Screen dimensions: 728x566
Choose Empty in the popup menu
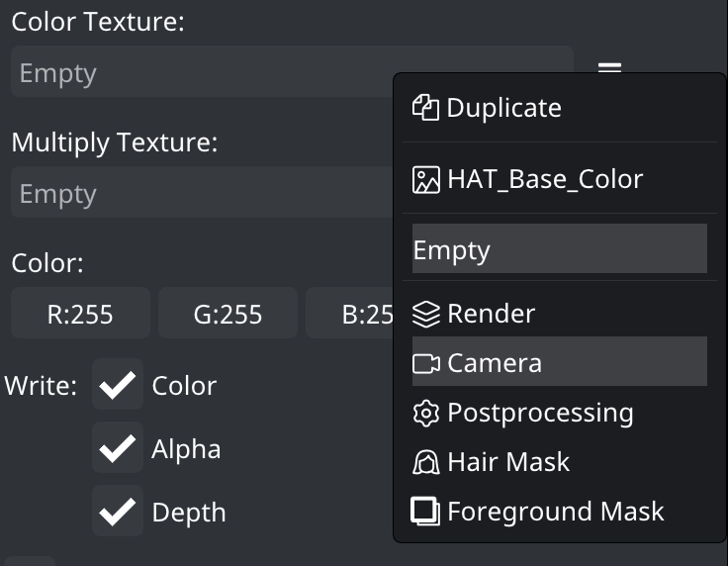pyautogui.click(x=560, y=248)
